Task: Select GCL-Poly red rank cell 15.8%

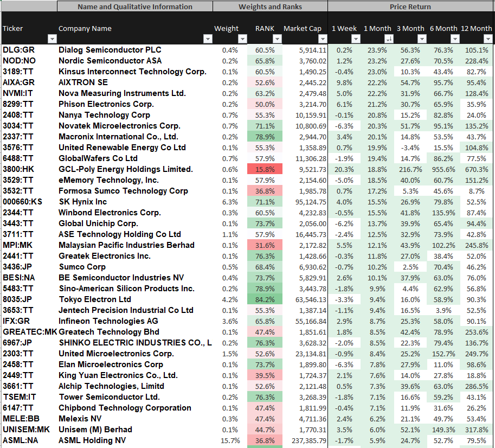Action: (x=265, y=169)
